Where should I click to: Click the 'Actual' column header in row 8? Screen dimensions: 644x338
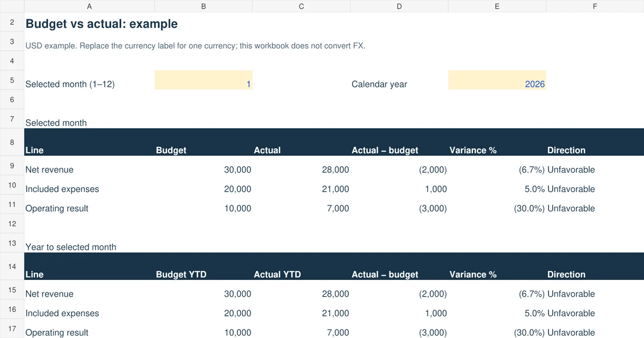(x=267, y=150)
